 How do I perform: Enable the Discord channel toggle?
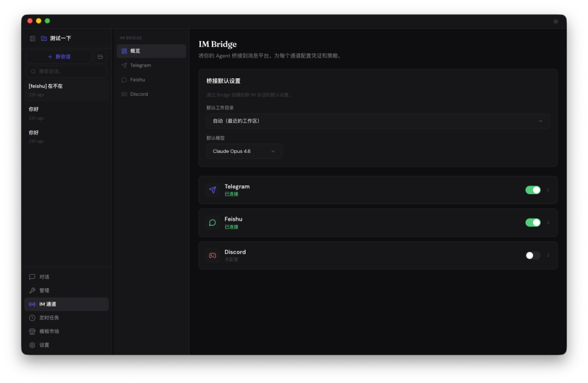[532, 255]
